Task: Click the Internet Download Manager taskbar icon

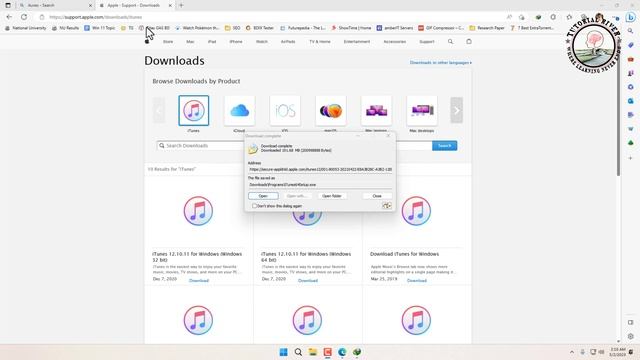Action: click(x=357, y=352)
